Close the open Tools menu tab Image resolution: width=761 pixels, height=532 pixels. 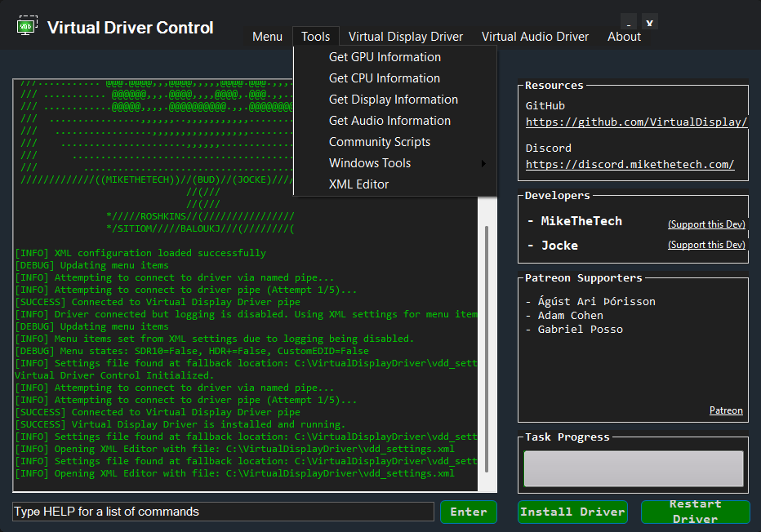(x=315, y=37)
